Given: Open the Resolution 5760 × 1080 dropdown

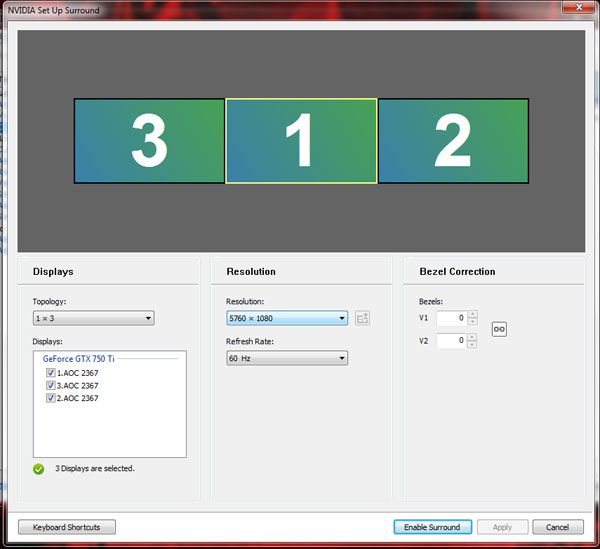Looking at the screenshot, I should (x=287, y=318).
